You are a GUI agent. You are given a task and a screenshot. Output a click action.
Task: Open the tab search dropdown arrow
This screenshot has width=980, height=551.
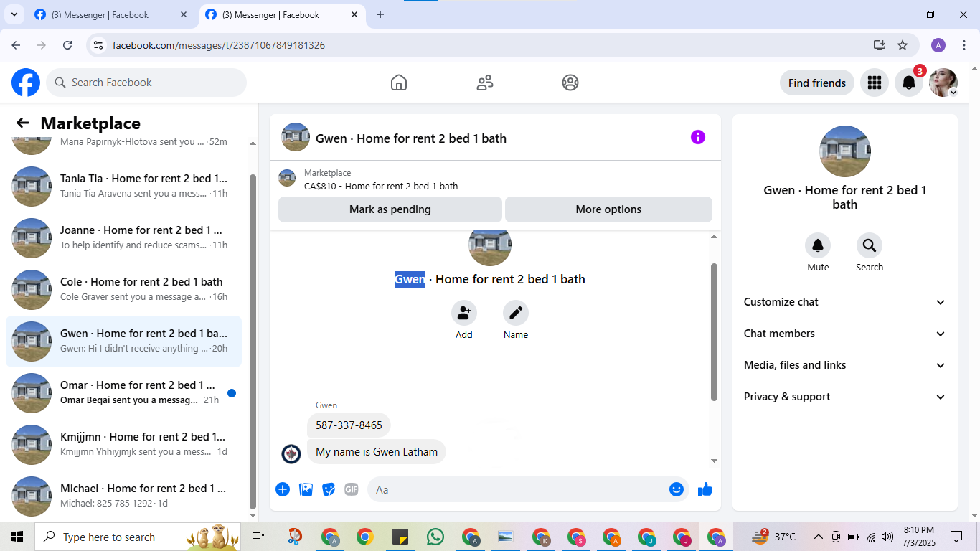[x=14, y=14]
